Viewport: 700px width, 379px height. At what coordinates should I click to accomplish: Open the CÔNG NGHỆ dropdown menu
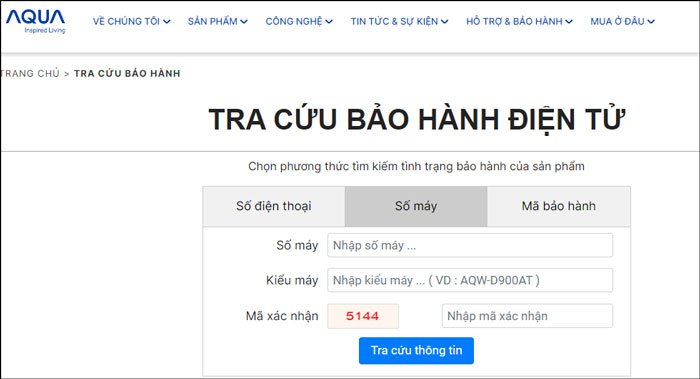tap(299, 21)
